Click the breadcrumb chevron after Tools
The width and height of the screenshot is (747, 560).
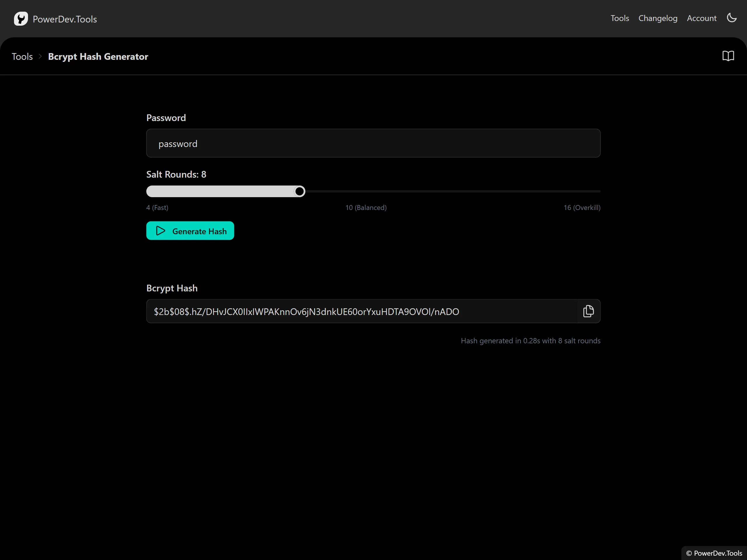click(x=40, y=56)
